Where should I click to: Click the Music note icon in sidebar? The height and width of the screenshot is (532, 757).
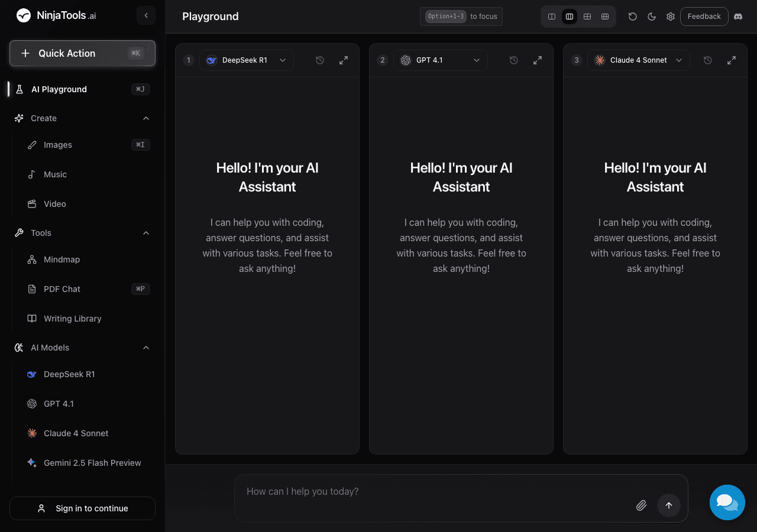[x=32, y=174]
